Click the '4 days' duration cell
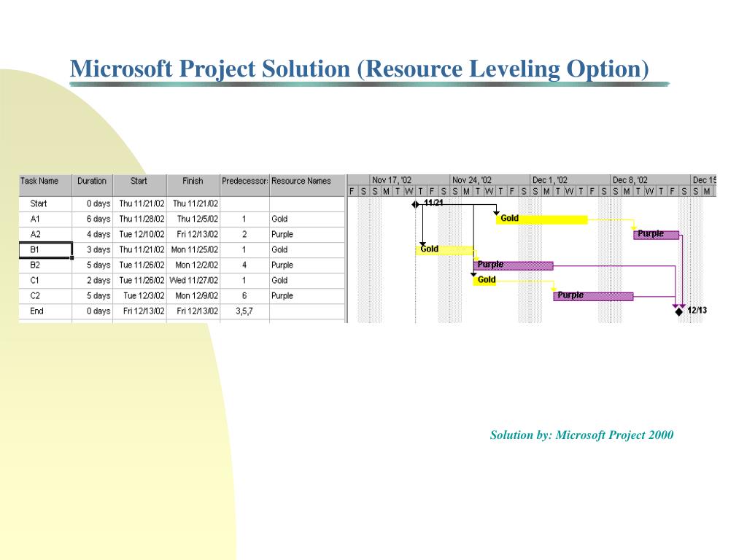Image resolution: width=747 pixels, height=560 pixels. pyautogui.click(x=93, y=234)
